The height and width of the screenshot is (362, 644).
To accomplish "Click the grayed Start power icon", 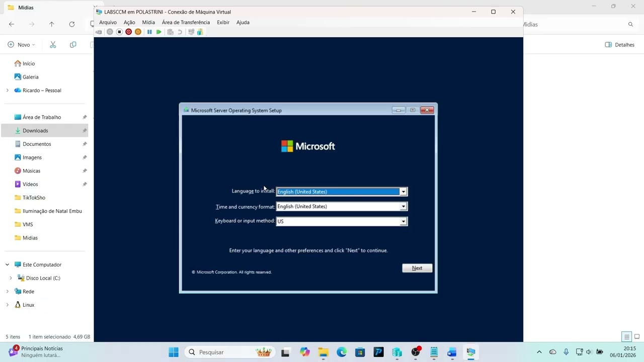I will pos(110,32).
